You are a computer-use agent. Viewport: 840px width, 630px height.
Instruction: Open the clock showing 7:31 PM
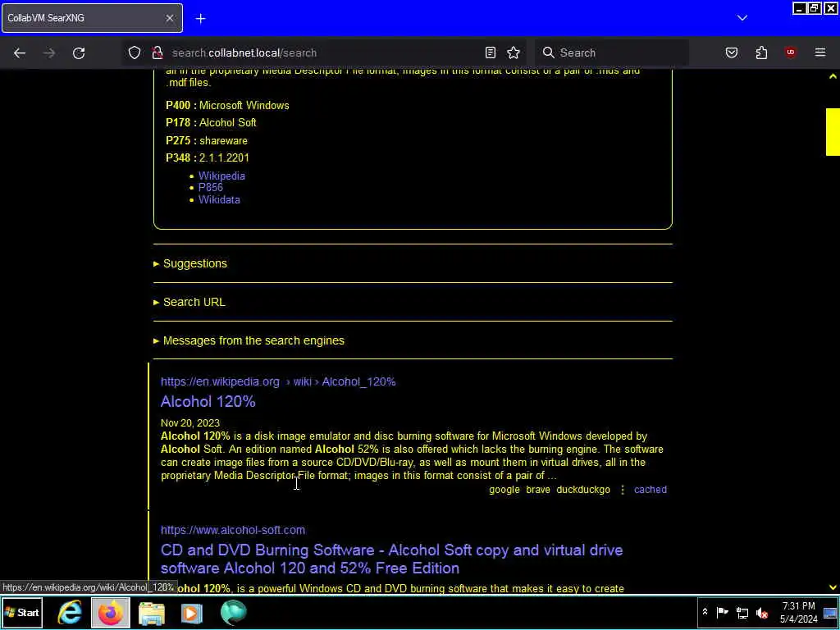[799, 612]
